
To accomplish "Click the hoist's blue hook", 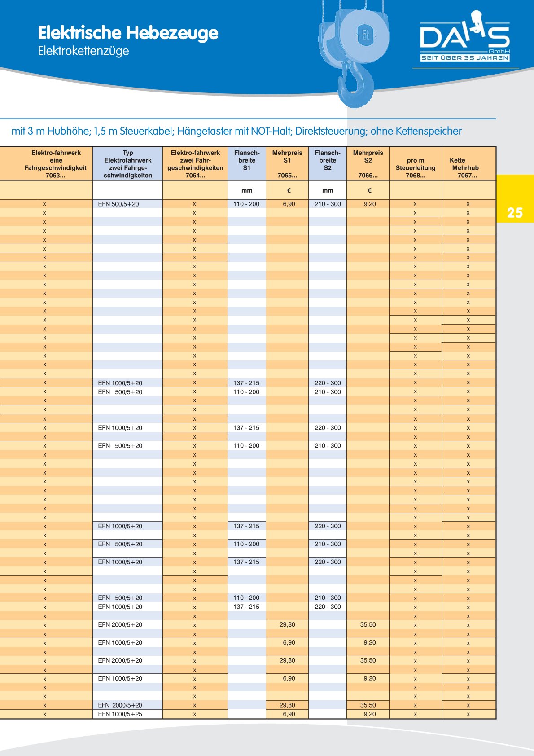I will [355, 85].
